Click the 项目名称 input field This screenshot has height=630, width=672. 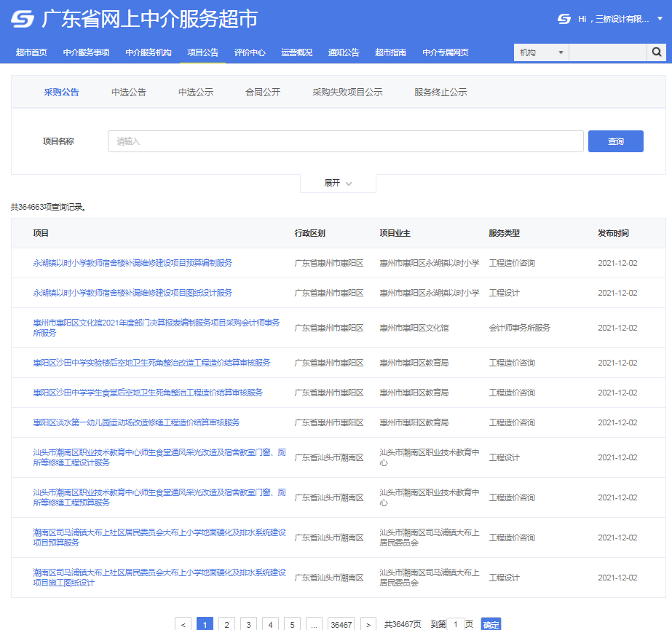click(x=345, y=141)
